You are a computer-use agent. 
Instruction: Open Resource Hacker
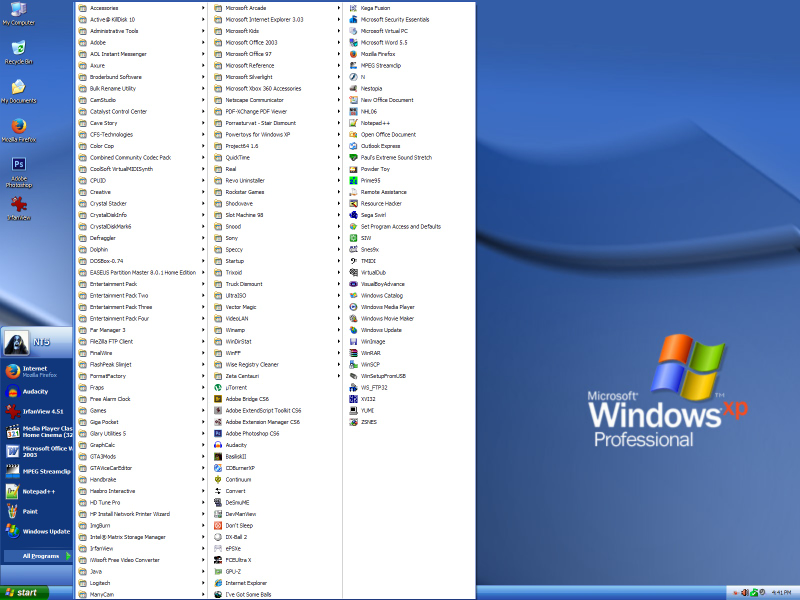381,204
